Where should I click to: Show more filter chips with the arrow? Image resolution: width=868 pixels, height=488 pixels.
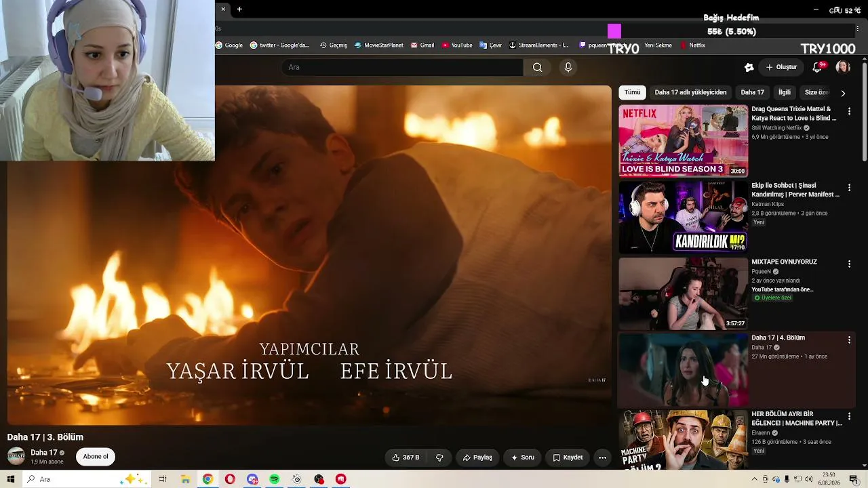843,93
